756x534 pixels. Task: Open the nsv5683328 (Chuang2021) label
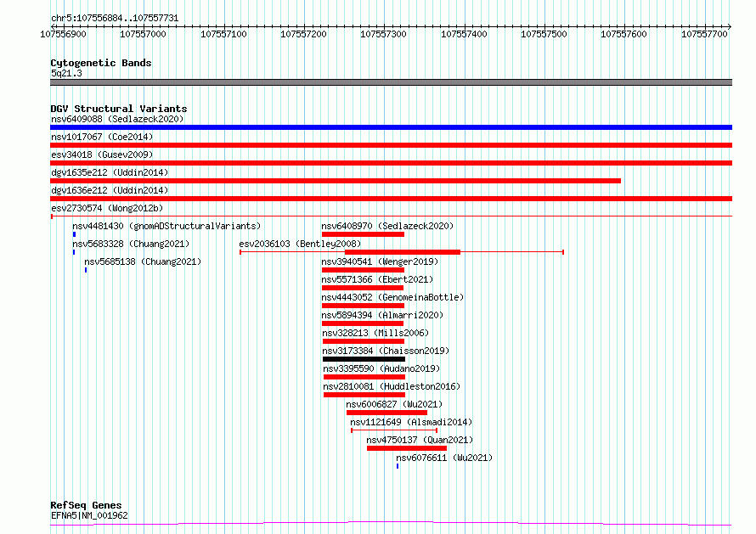pos(131,244)
